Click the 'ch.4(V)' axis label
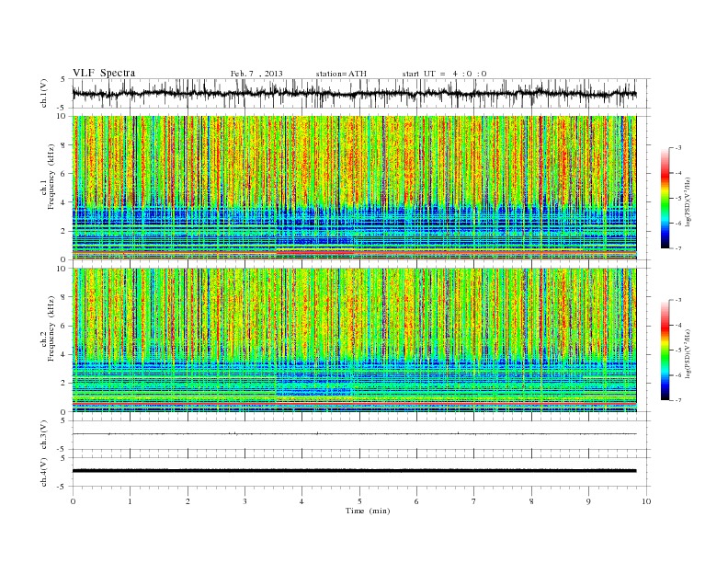Image resolution: width=728 pixels, height=563 pixels. click(x=43, y=472)
